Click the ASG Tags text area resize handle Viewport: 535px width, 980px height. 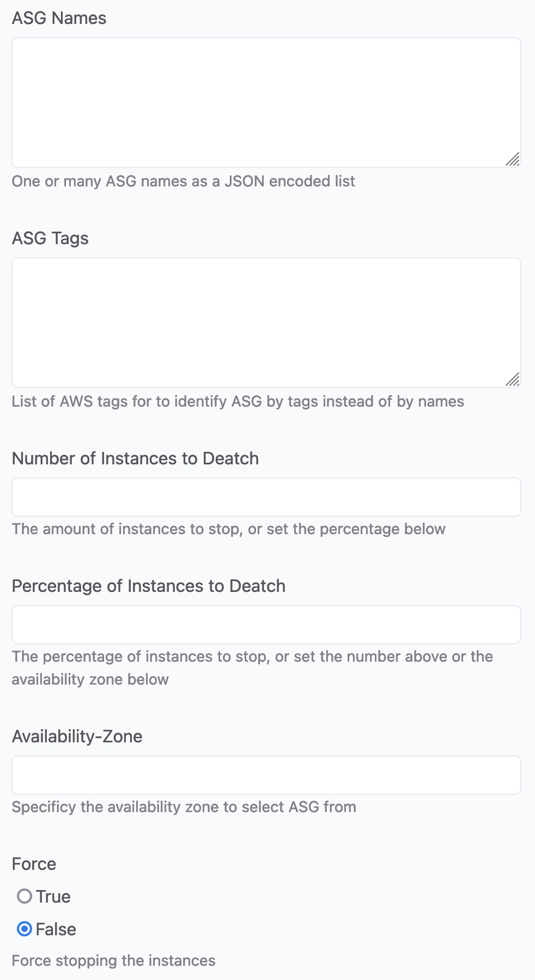[513, 380]
